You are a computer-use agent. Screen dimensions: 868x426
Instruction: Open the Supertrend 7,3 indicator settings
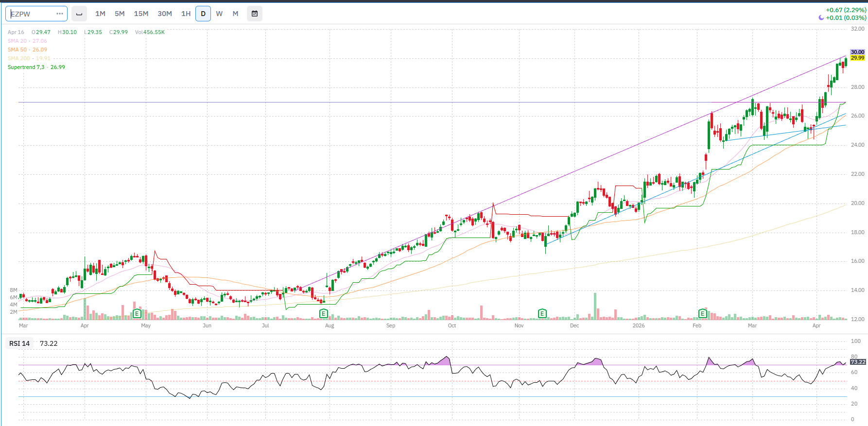pyautogui.click(x=26, y=67)
